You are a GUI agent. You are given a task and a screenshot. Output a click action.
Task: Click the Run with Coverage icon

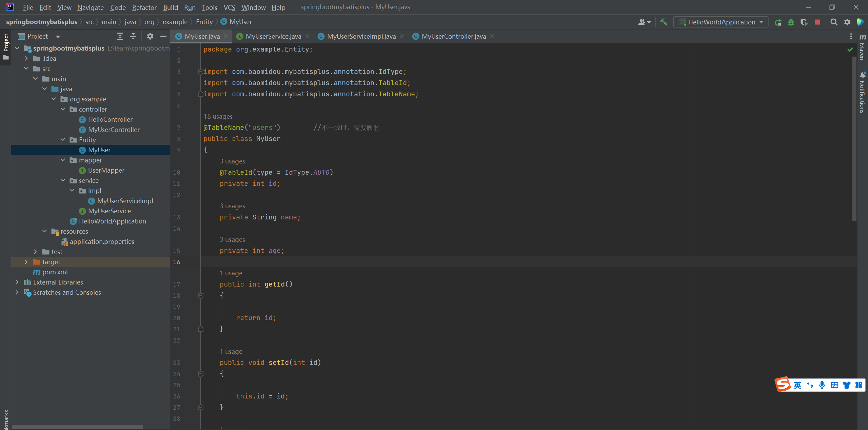(804, 22)
